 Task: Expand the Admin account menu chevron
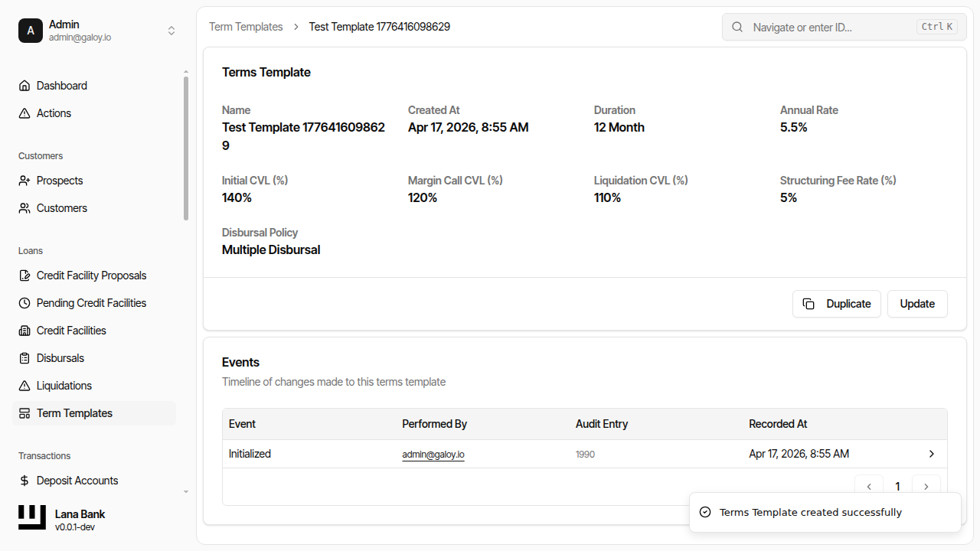point(171,31)
